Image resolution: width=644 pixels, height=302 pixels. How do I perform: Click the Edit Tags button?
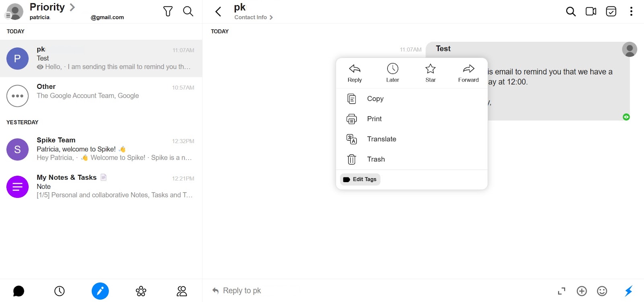tap(360, 179)
